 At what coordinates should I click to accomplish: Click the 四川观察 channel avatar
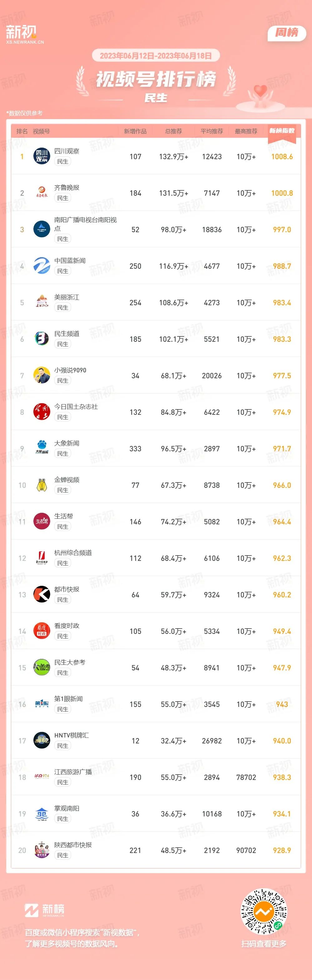[42, 156]
